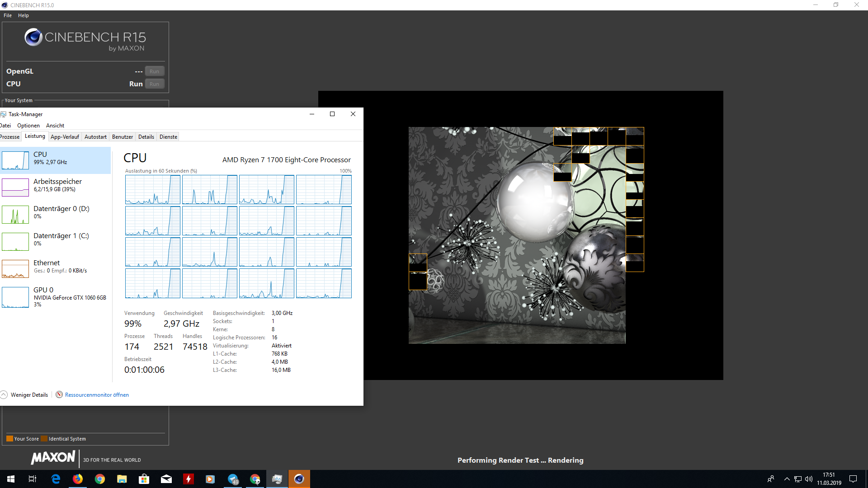Click the OpenGL Run button

[155, 71]
